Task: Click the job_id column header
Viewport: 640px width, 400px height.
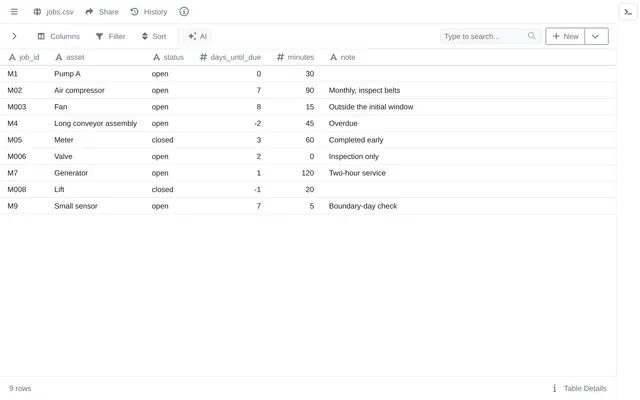Action: [x=24, y=57]
